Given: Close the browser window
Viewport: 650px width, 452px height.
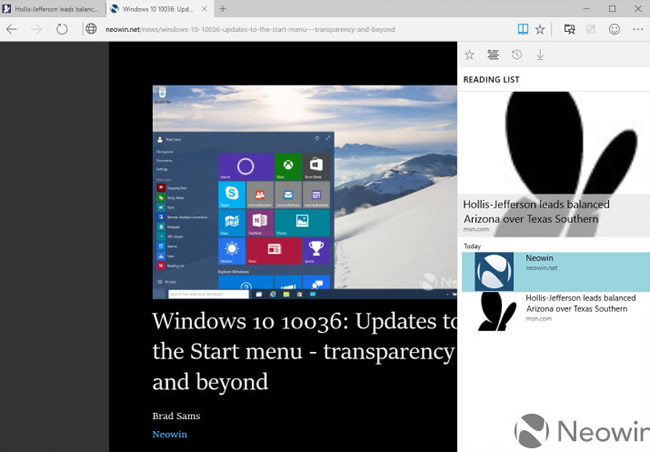Looking at the screenshot, I should pos(638,9).
